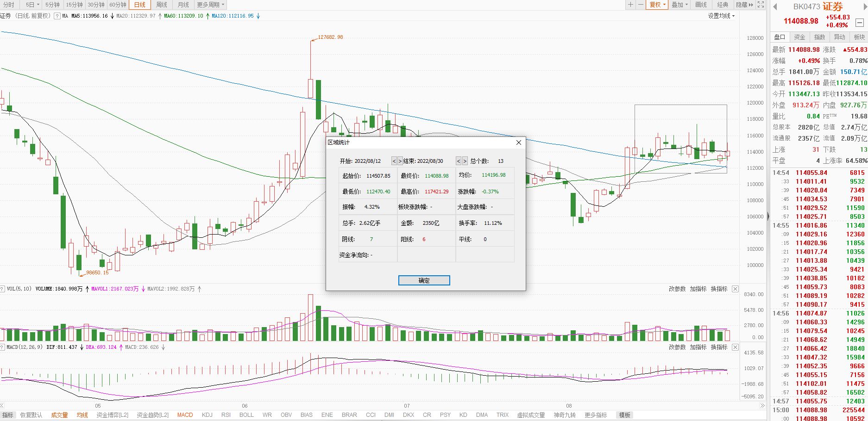
Task: Open the 异动 side tab
Action: pyautogui.click(x=840, y=37)
